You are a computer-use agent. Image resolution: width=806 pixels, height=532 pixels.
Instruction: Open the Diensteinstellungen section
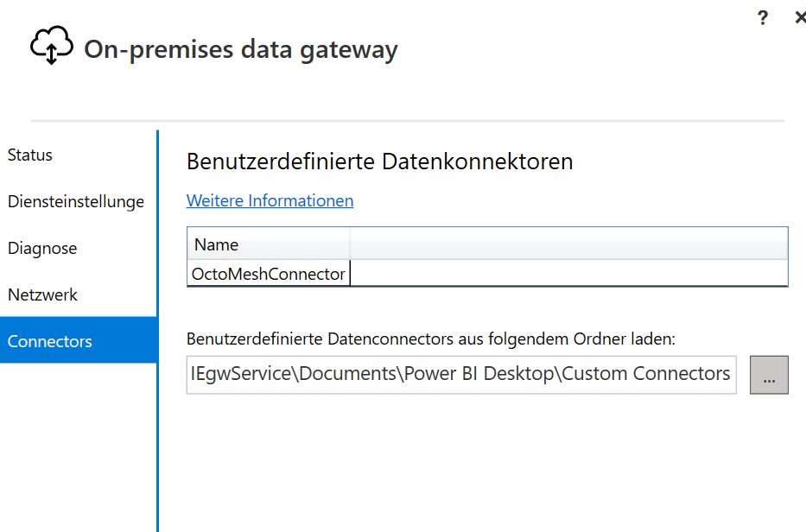click(76, 201)
